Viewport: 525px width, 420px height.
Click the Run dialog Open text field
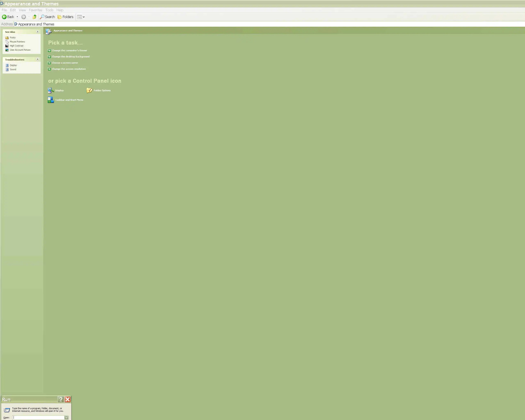(x=39, y=418)
